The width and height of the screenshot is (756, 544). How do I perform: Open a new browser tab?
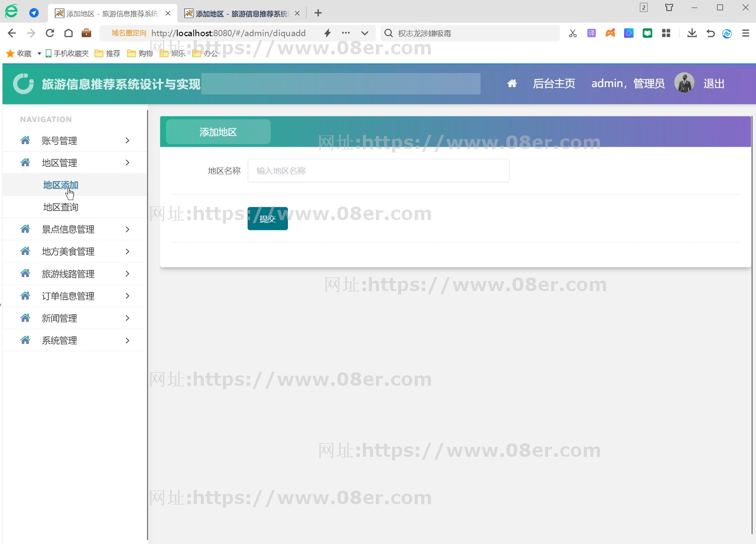318,13
